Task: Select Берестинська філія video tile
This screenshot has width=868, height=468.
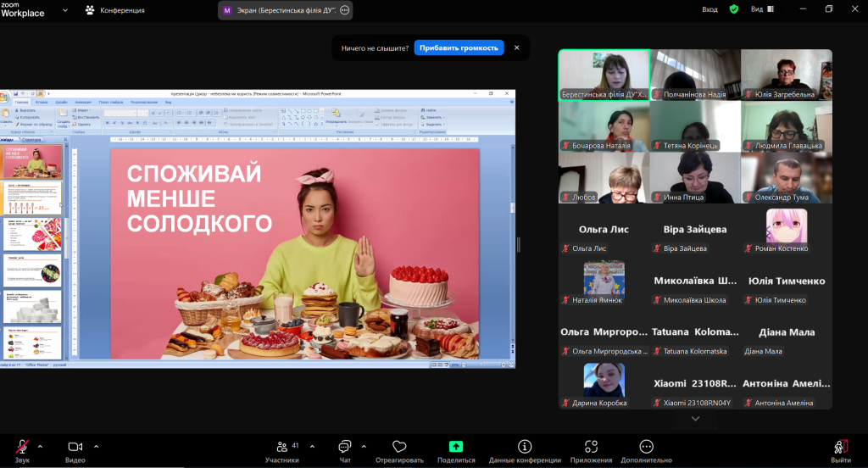Action: pyautogui.click(x=604, y=75)
